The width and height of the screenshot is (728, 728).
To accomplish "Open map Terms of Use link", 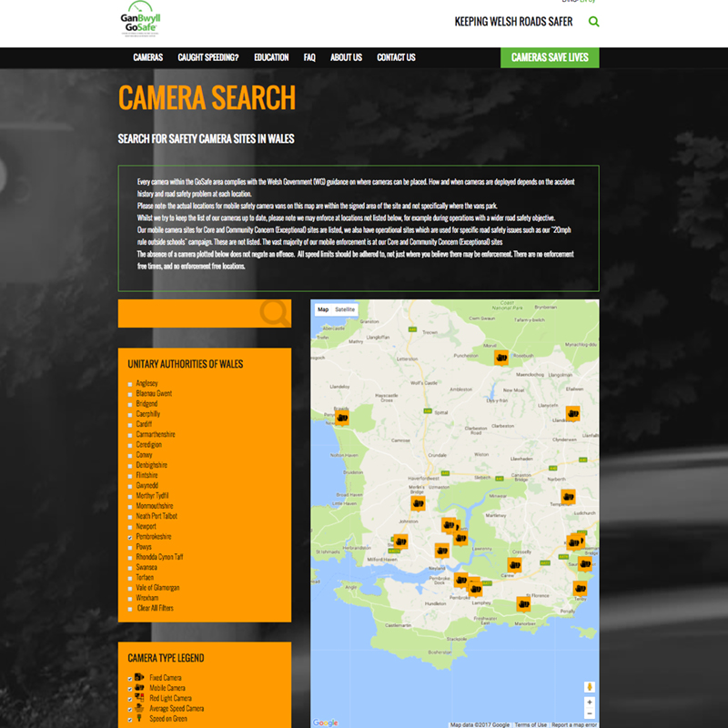I will click(x=531, y=724).
